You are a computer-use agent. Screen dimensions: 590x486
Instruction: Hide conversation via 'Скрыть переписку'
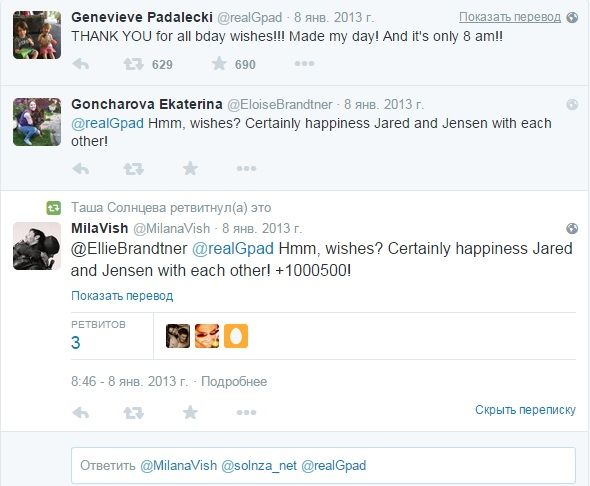[x=525, y=410]
